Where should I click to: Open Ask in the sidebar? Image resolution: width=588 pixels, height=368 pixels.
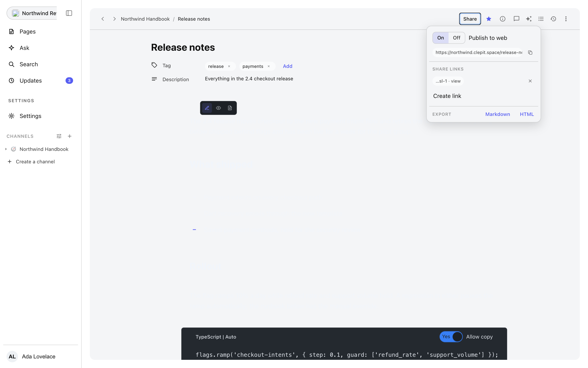[41, 48]
